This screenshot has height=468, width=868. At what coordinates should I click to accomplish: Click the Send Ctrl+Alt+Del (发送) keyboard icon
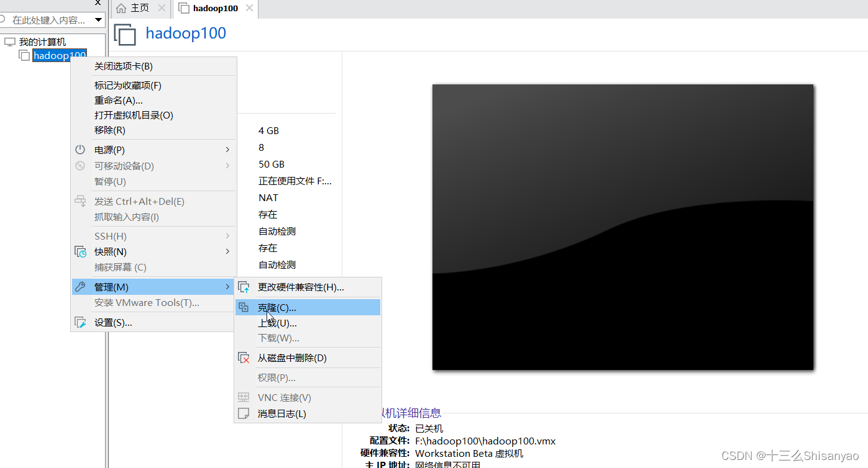click(x=80, y=201)
